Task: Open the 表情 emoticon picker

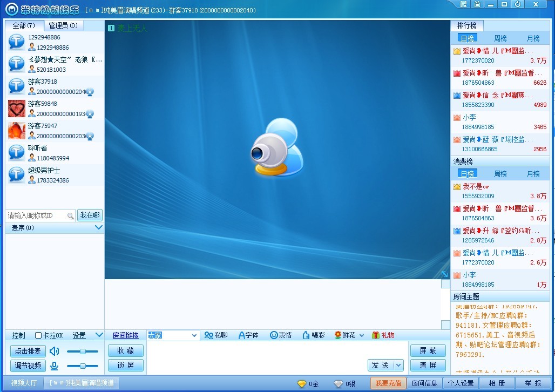Action: pos(281,335)
